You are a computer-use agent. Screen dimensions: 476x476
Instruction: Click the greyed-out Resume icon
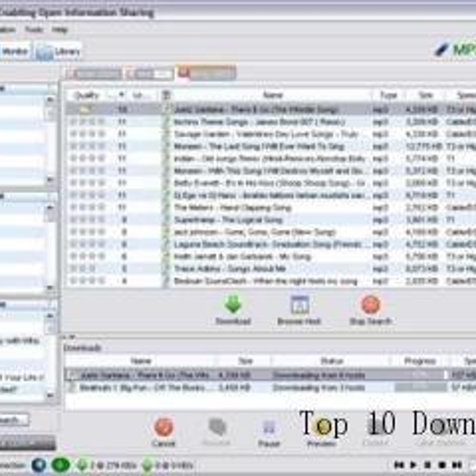click(x=218, y=427)
